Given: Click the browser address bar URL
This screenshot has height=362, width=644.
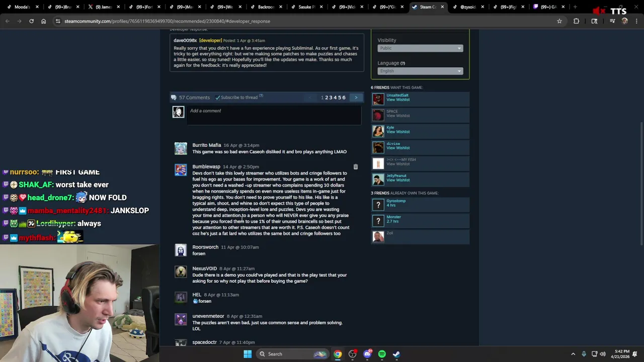Looking at the screenshot, I should click(167, 21).
